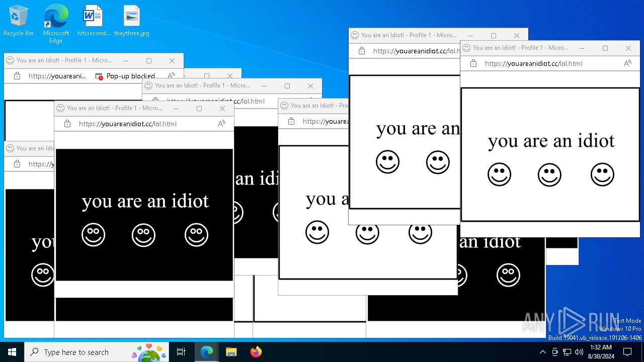Screen dimensions: 644x362
Task: Open the Microsoft Edge desktop shortcut
Action: 56,24
